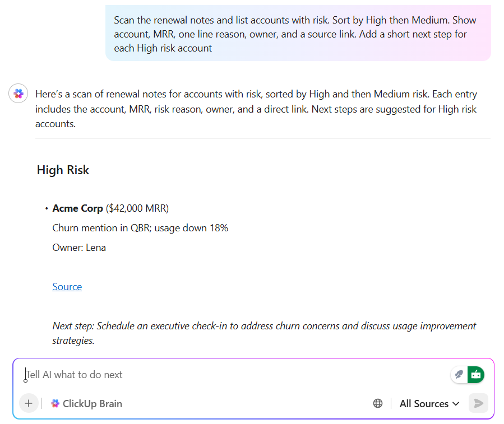The width and height of the screenshot is (504, 424).
Task: Click the ClickUp Brain avatar beside the response
Action: tap(19, 94)
